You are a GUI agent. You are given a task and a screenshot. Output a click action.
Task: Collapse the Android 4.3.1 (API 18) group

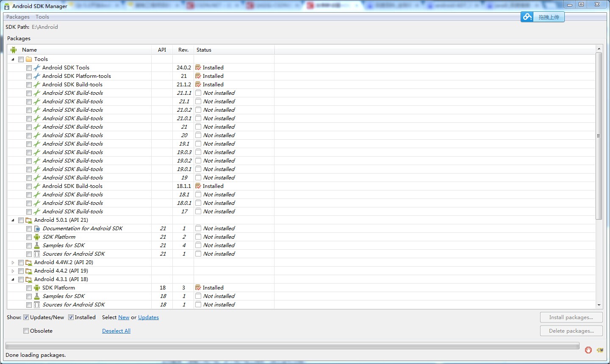point(13,279)
